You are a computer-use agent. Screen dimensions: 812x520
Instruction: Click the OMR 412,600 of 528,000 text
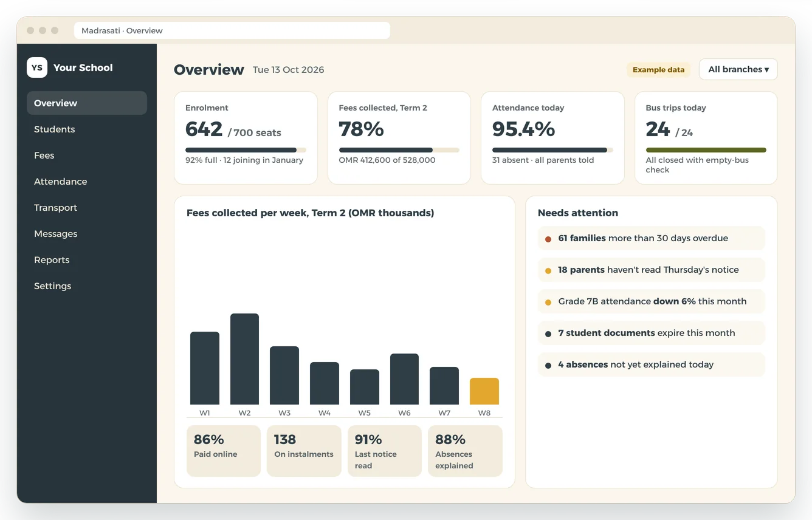pyautogui.click(x=387, y=160)
